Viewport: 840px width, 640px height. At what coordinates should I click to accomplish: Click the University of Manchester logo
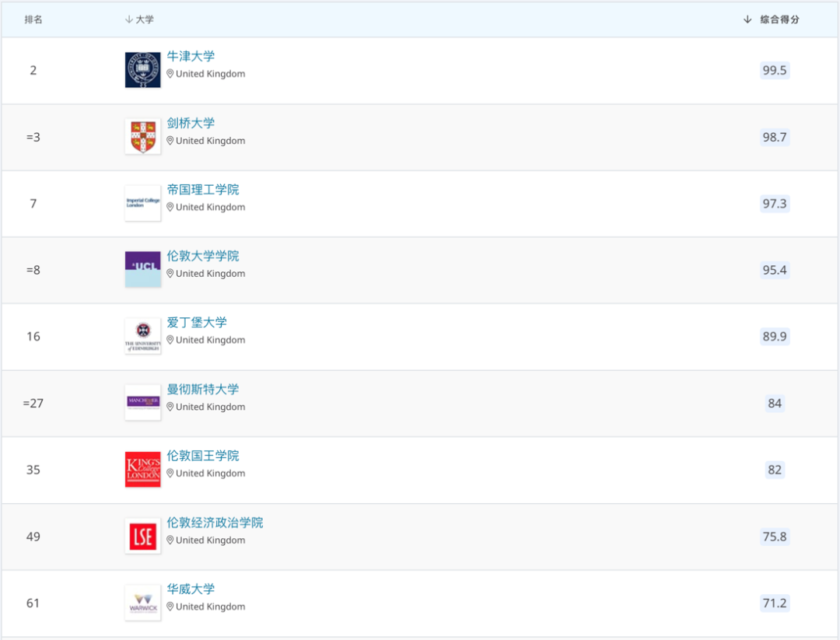142,403
